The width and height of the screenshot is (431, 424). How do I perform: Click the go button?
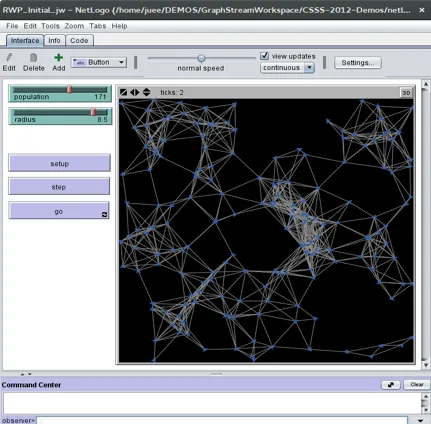click(59, 211)
